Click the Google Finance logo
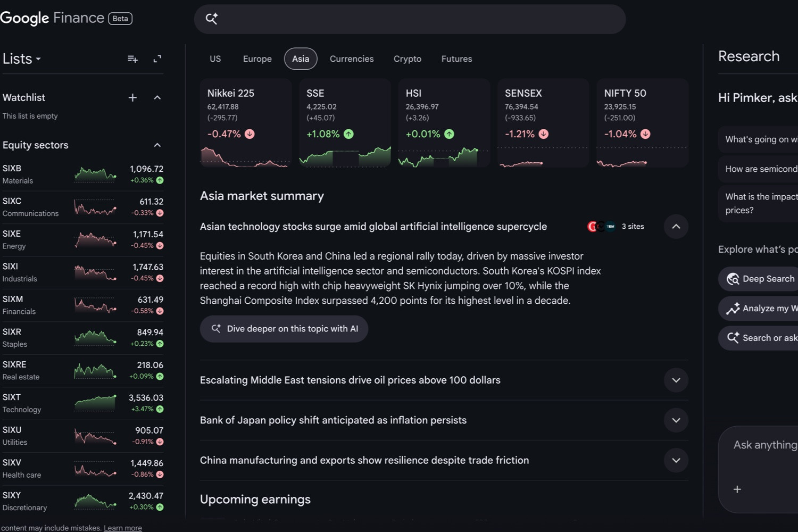Image resolution: width=798 pixels, height=532 pixels. (x=52, y=18)
